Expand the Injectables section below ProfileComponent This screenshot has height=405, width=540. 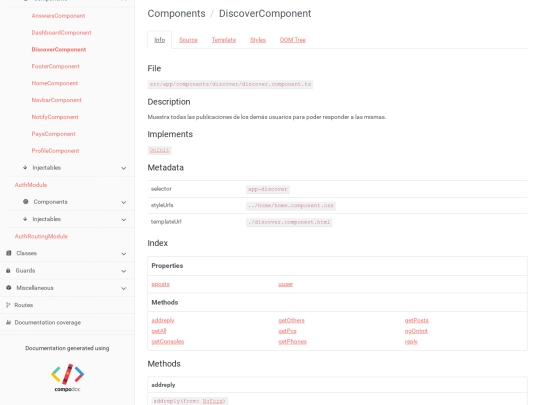[x=124, y=168]
